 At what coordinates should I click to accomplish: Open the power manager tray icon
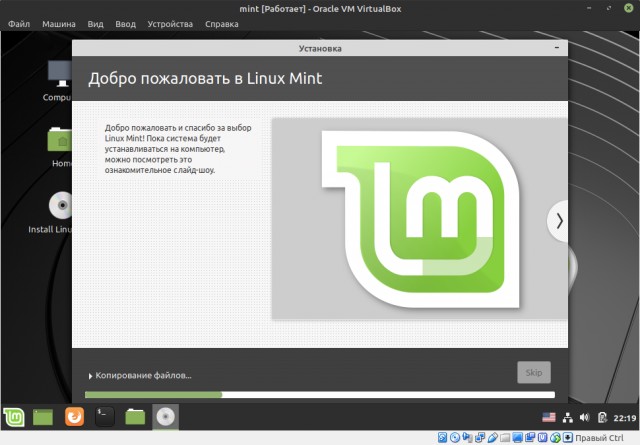602,417
